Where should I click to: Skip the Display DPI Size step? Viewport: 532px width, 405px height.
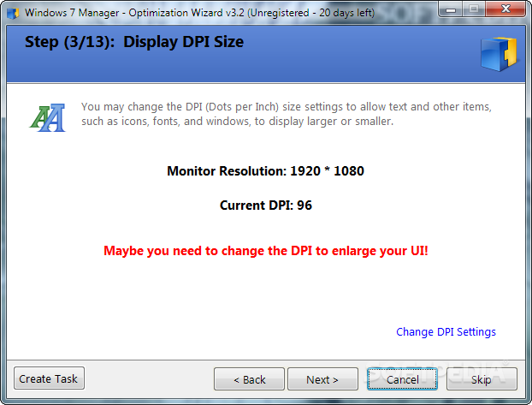click(482, 378)
